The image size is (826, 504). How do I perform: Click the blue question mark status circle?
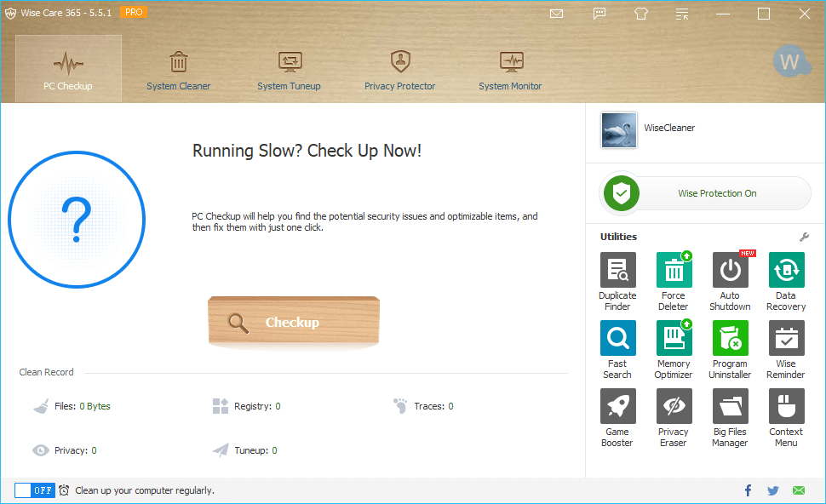[77, 220]
